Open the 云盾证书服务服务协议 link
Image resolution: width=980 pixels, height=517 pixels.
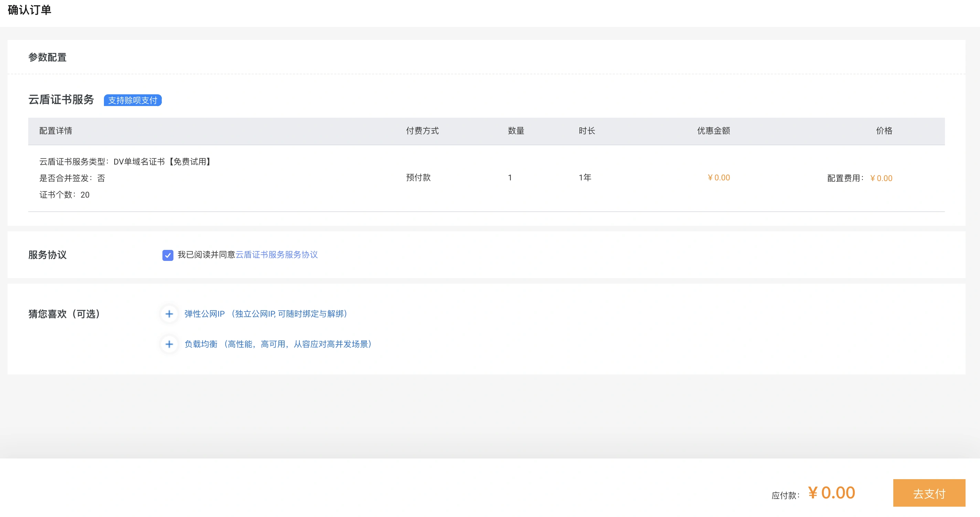(277, 254)
